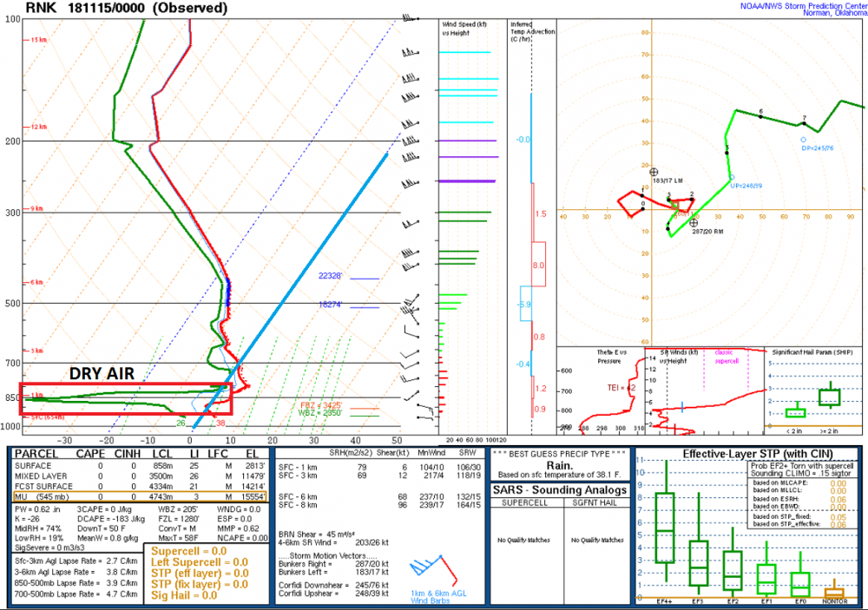Click the sfc temperature of 38.1 F note

pyautogui.click(x=559, y=475)
